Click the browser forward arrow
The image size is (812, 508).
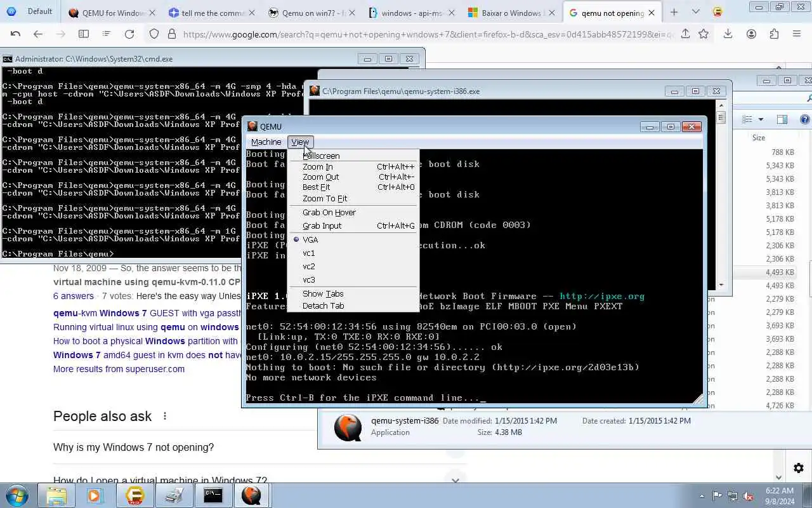(60, 34)
